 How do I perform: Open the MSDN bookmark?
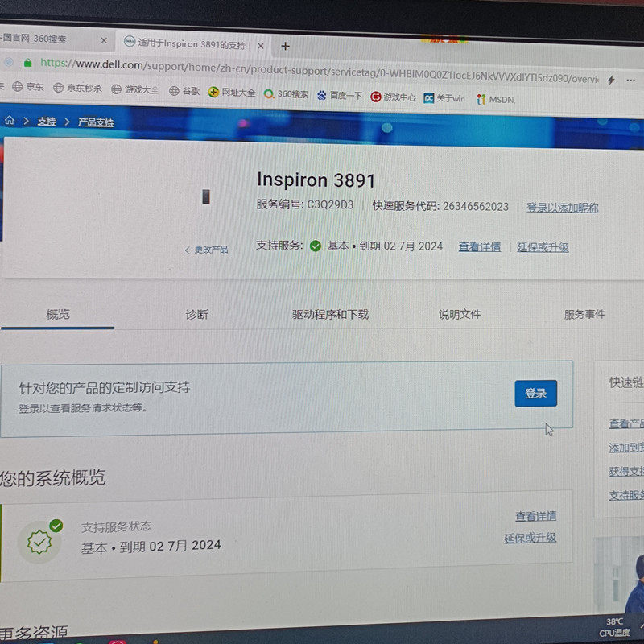(x=496, y=99)
